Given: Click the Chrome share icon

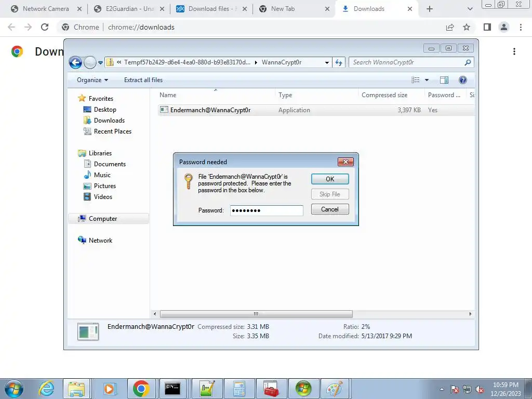Looking at the screenshot, I should coord(450,27).
